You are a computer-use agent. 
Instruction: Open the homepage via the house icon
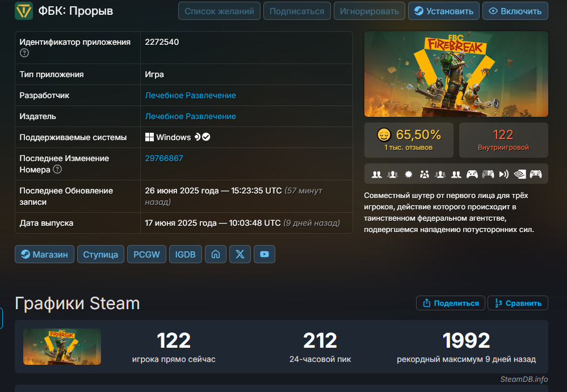tap(216, 254)
